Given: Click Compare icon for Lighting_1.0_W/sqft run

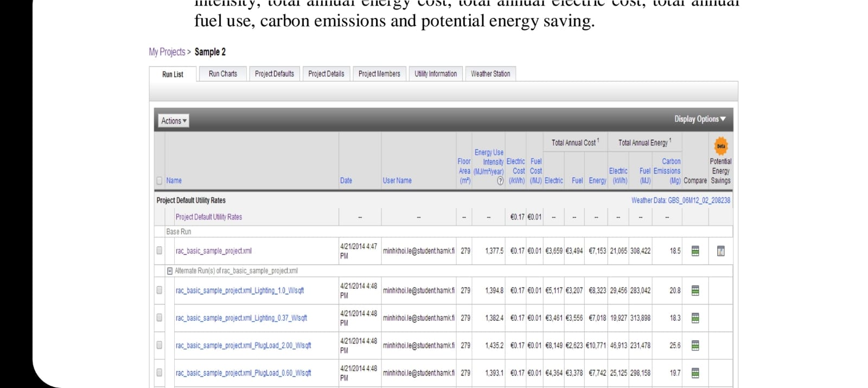Looking at the screenshot, I should pyautogui.click(x=695, y=290).
